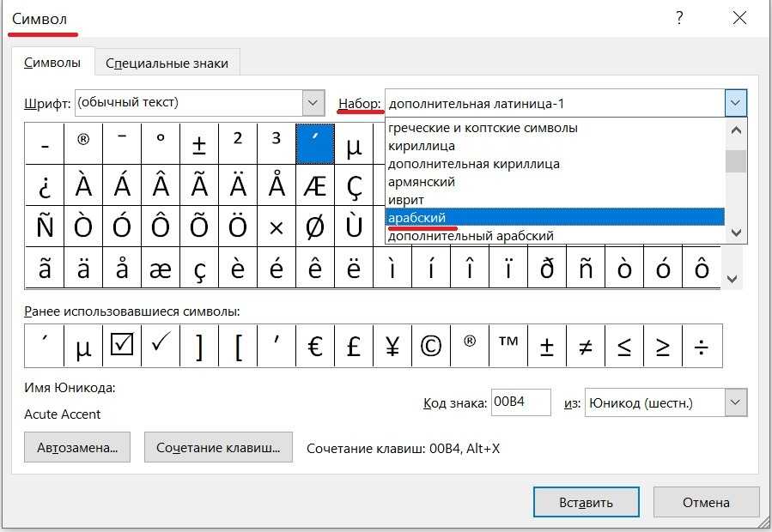Image resolution: width=772 pixels, height=532 pixels.
Task: Choose the inverted question mark ¿ symbol
Action: click(45, 184)
